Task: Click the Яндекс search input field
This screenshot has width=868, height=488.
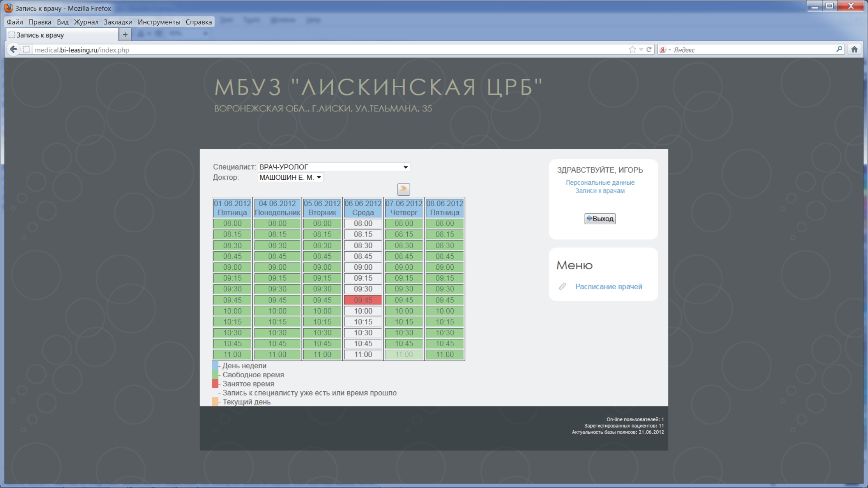Action: click(752, 49)
